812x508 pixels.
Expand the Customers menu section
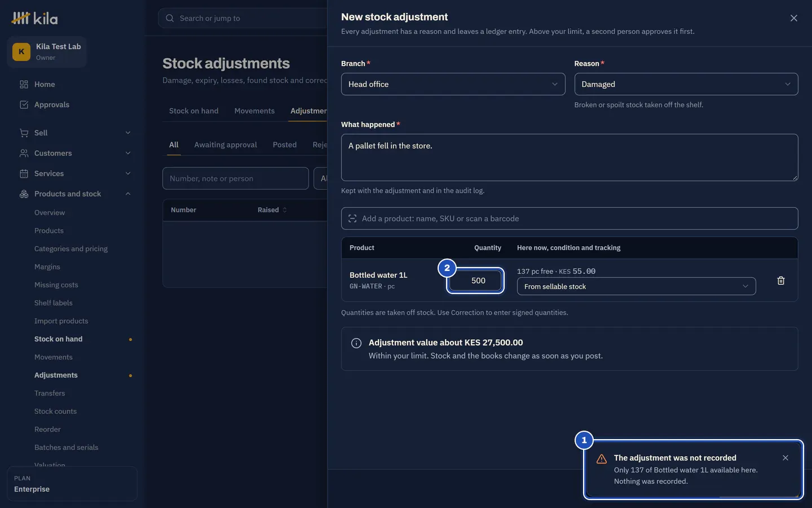[128, 154]
